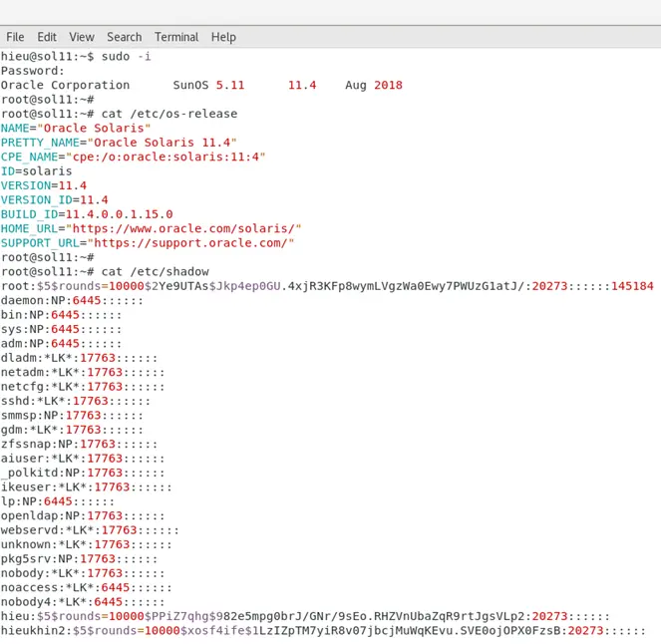Click the 'cat /etc/shadow' command
The image size is (661, 644).
click(156, 272)
